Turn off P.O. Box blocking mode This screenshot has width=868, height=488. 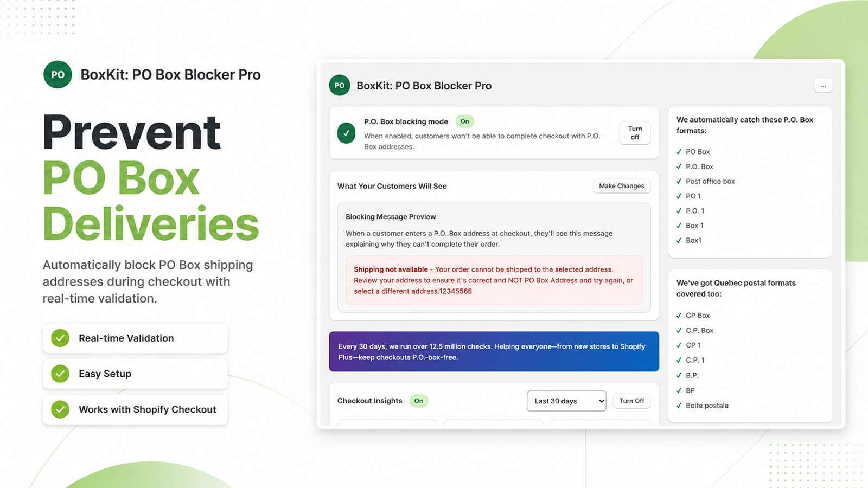[635, 133]
